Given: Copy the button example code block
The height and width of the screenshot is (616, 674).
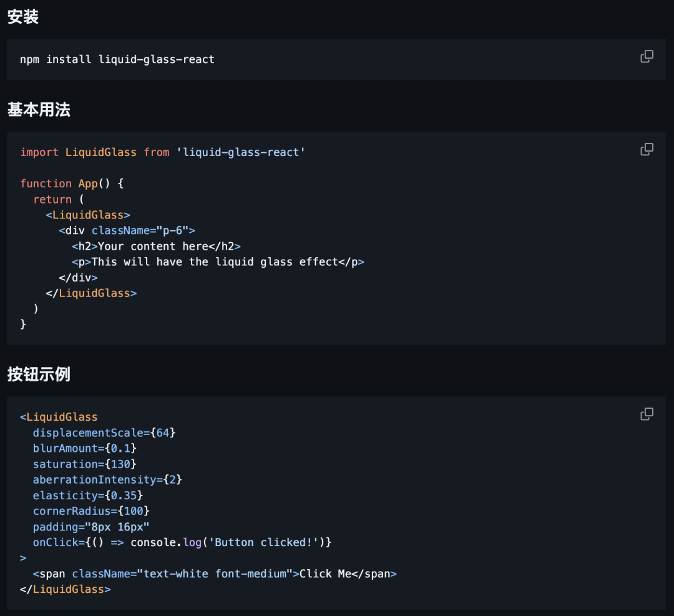Looking at the screenshot, I should click(647, 414).
